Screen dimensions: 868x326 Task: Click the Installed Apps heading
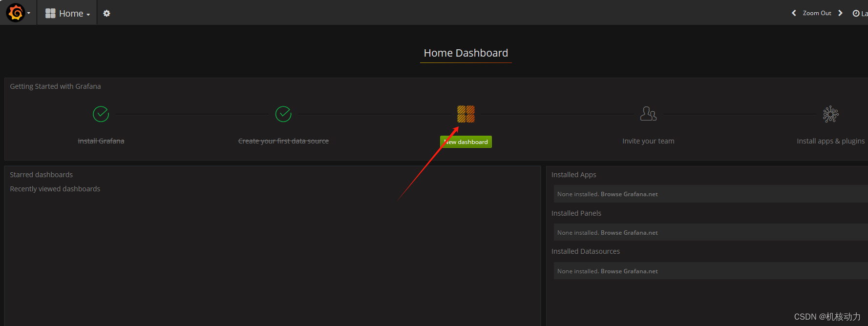pyautogui.click(x=574, y=175)
